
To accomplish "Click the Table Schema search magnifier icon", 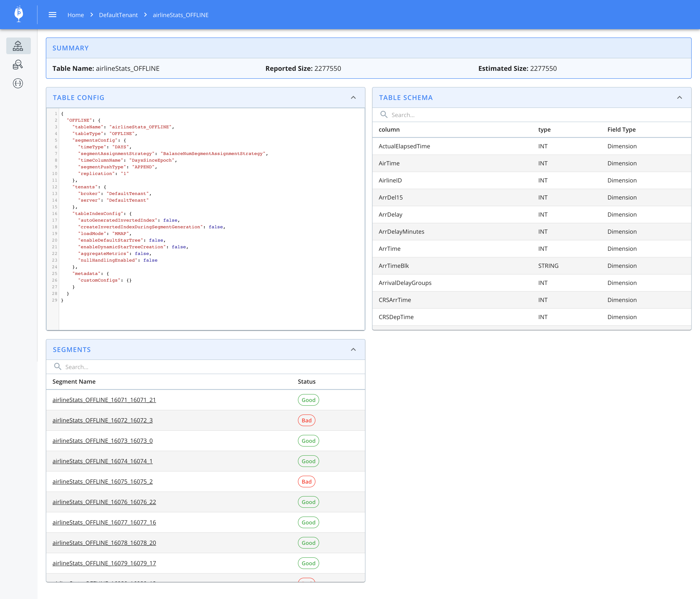I will [x=384, y=115].
